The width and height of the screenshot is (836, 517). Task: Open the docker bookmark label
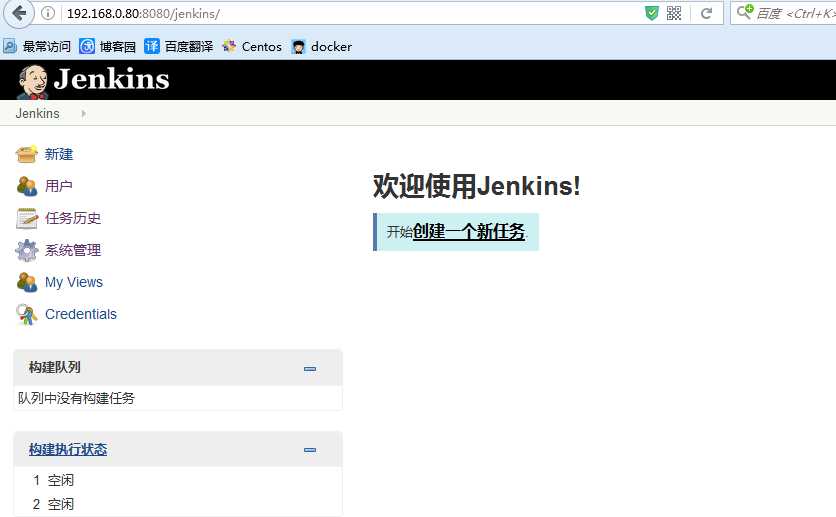(331, 47)
